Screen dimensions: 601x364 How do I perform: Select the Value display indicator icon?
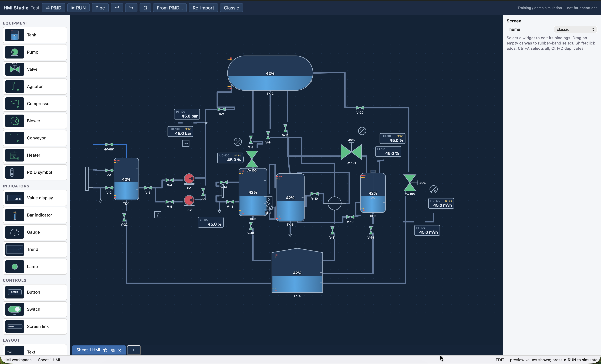(x=15, y=198)
